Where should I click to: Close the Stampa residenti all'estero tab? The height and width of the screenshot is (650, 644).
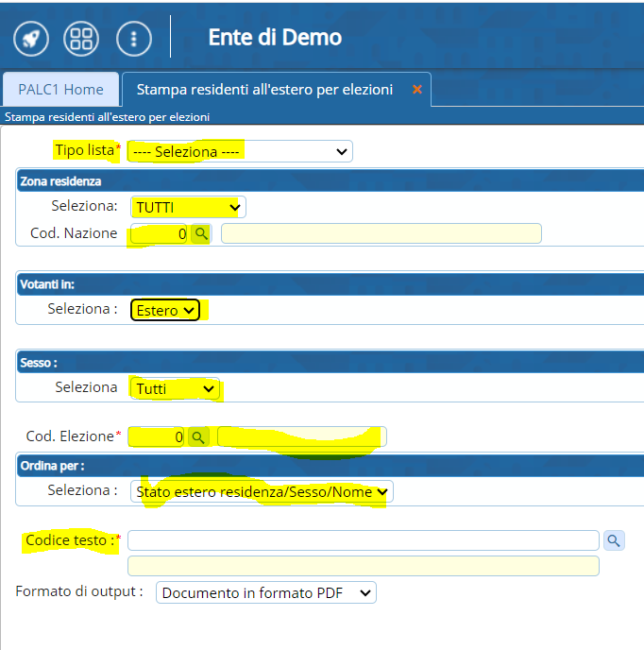pos(416,90)
